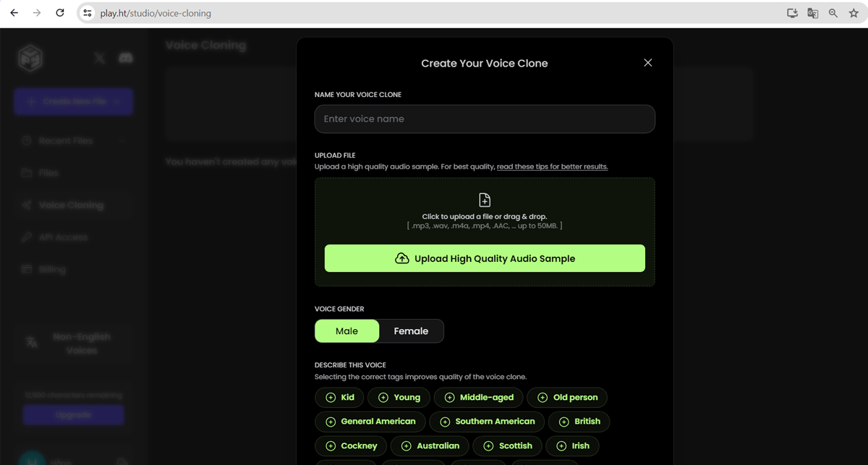Add the Old person tag
Viewport: 868px width, 465px height.
567,398
